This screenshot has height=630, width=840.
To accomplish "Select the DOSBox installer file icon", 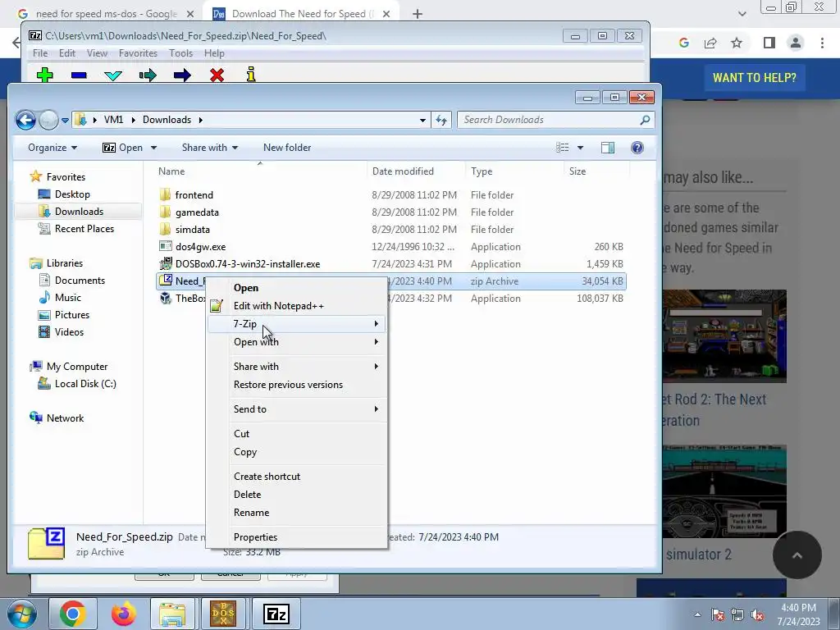I will pos(166,263).
